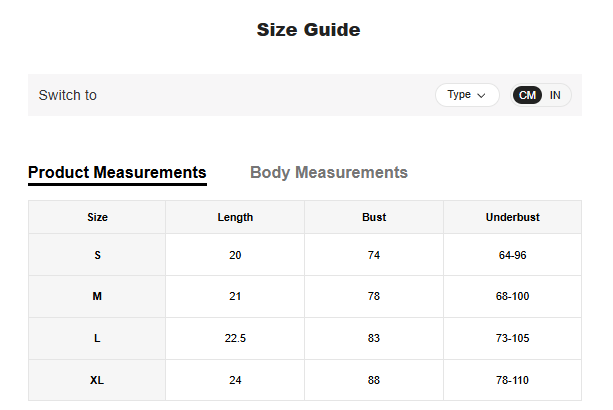This screenshot has width=613, height=410.
Task: Switch units to IN
Action: pos(555,95)
